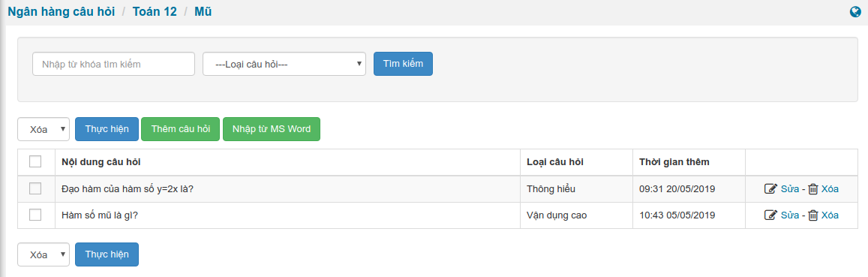Screen dimensions: 868x277
Task: Go to 'Ngân hàng câu hỏi' breadcrumb
Action: (62, 11)
